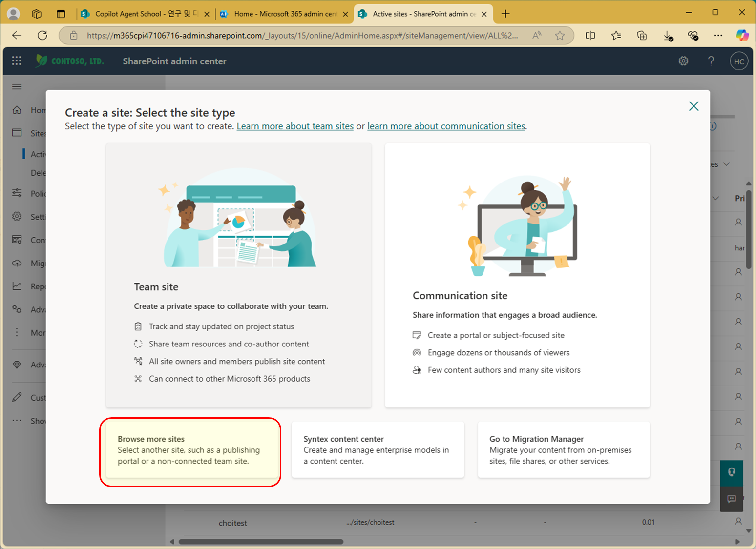Open the HC account avatar

[739, 61]
